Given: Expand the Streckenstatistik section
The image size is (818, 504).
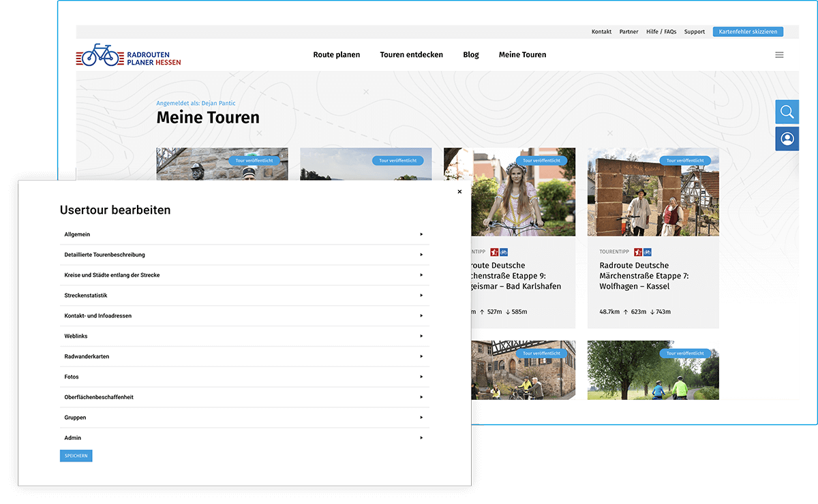Looking at the screenshot, I should [244, 296].
